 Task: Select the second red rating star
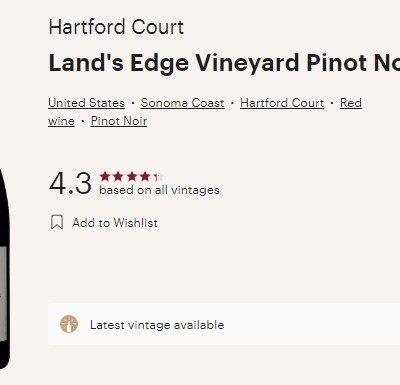click(x=118, y=176)
